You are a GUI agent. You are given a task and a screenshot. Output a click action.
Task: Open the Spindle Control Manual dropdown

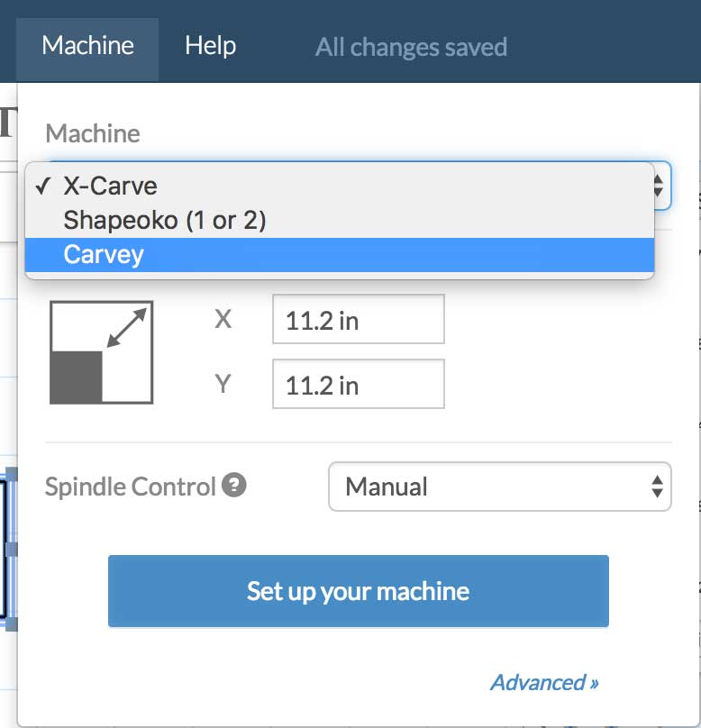[x=499, y=487]
